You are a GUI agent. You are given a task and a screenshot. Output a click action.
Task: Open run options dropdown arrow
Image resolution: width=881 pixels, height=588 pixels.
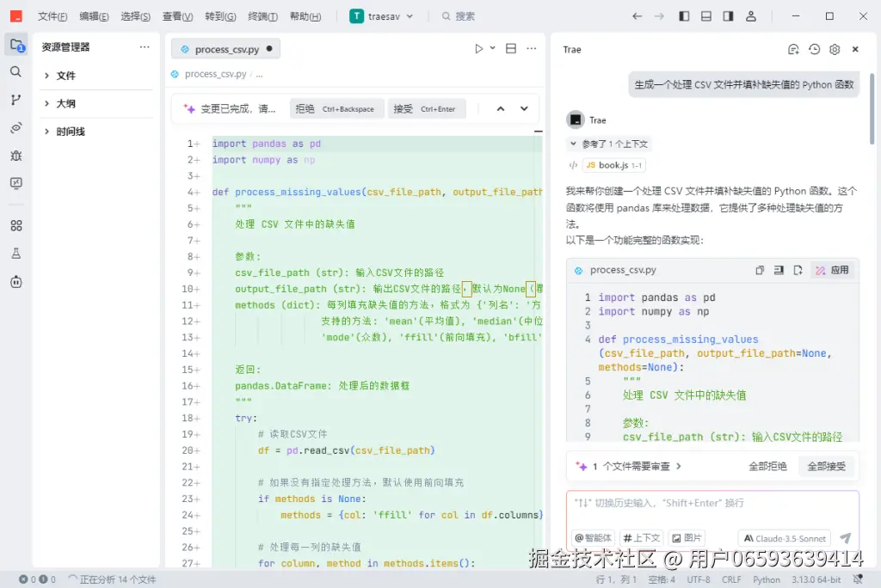coord(492,48)
